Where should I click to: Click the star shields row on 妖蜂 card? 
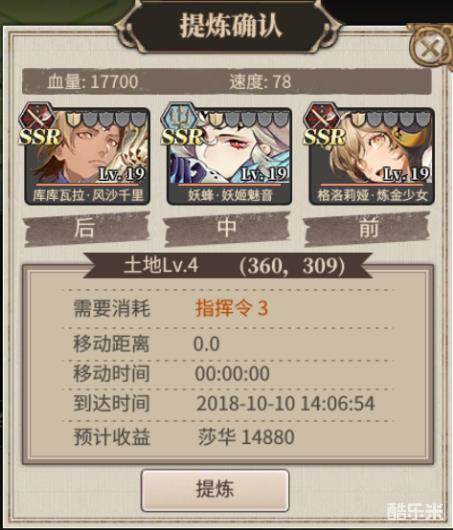(247, 119)
